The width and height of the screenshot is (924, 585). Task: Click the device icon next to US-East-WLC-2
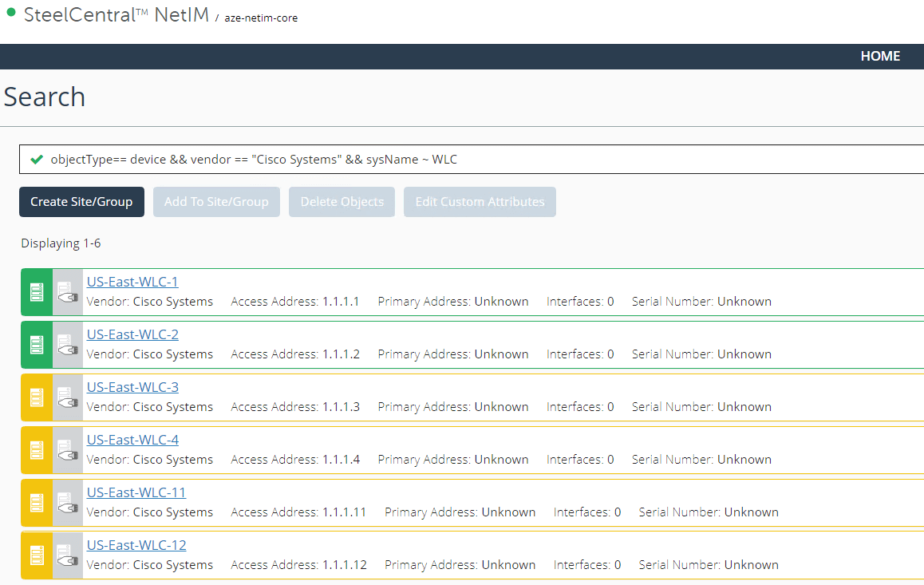click(x=68, y=344)
